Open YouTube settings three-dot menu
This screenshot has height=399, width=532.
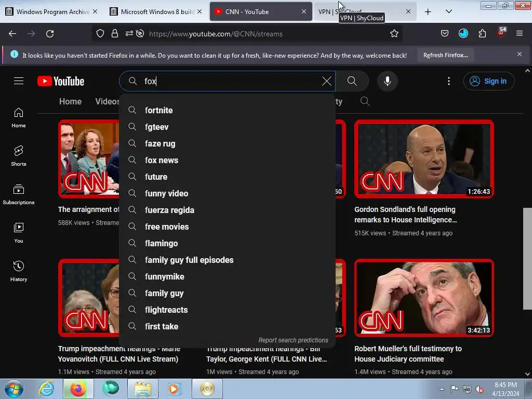click(x=449, y=81)
